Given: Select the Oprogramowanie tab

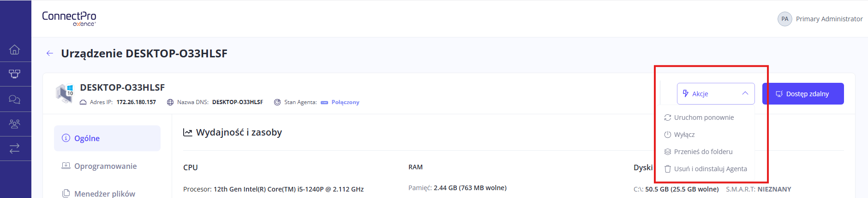Looking at the screenshot, I should pyautogui.click(x=107, y=166).
